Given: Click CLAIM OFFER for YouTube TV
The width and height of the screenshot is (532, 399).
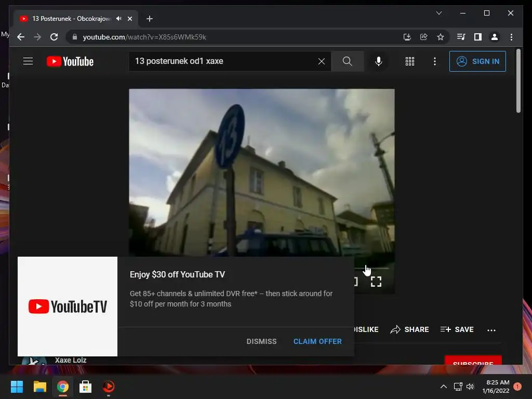Looking at the screenshot, I should tap(317, 341).
